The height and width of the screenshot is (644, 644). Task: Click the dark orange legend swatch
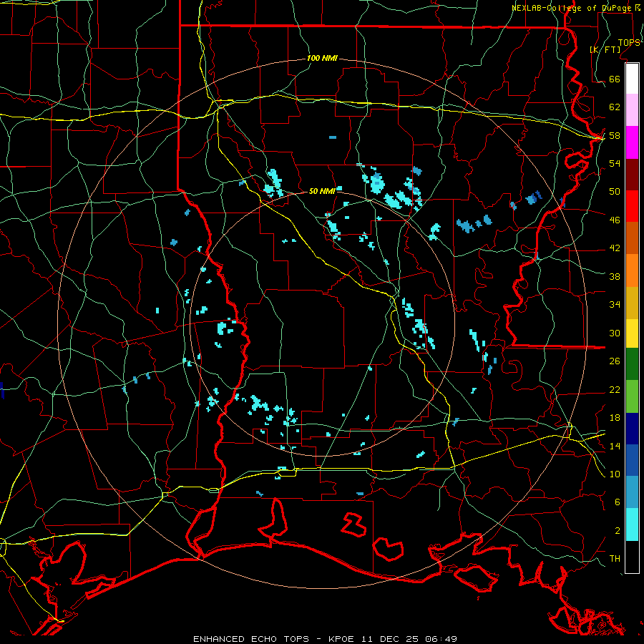click(632, 238)
